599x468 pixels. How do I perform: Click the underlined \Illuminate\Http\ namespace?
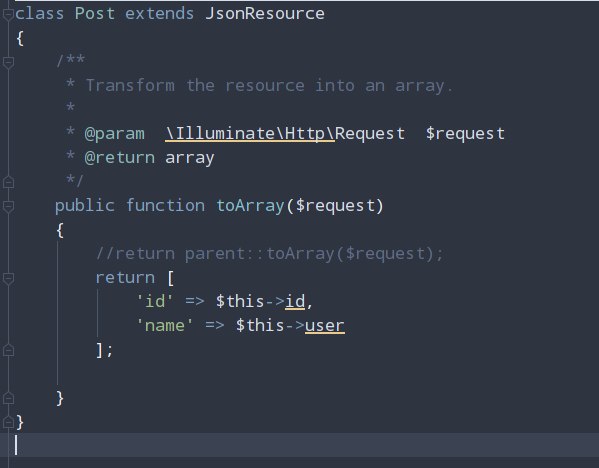[x=250, y=134]
